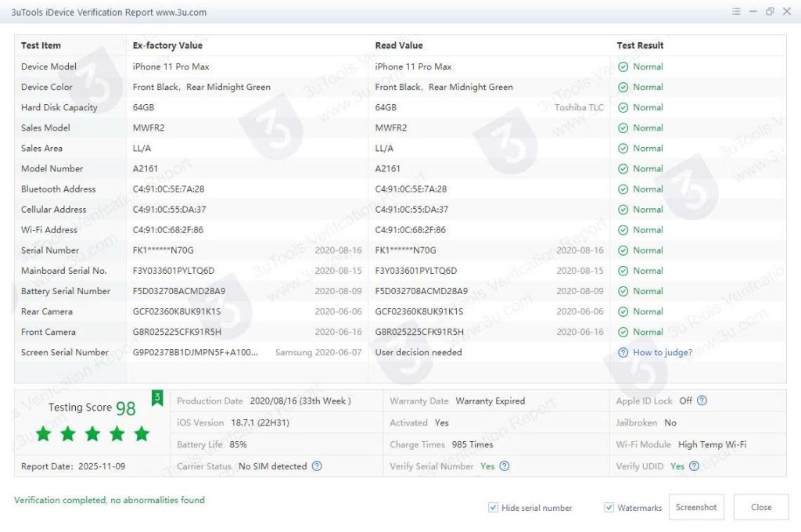Click the question icon after Verify Serial Number
Image resolution: width=801 pixels, height=532 pixels.
click(505, 466)
